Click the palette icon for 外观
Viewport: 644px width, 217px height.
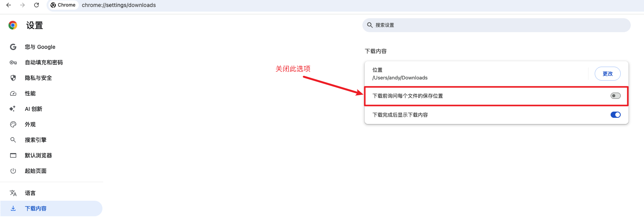13,124
